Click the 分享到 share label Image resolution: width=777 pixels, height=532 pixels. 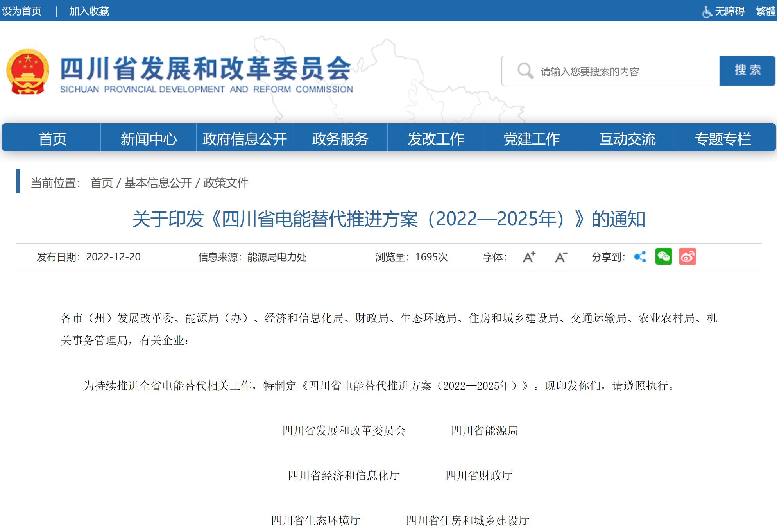(x=609, y=257)
